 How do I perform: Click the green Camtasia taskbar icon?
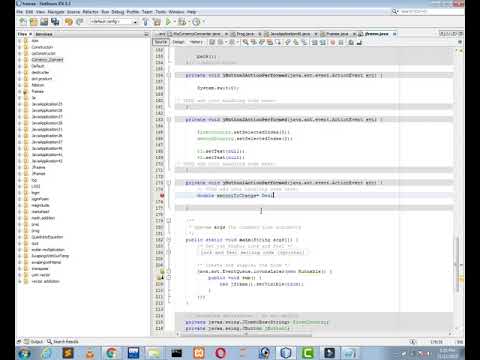pos(308,353)
